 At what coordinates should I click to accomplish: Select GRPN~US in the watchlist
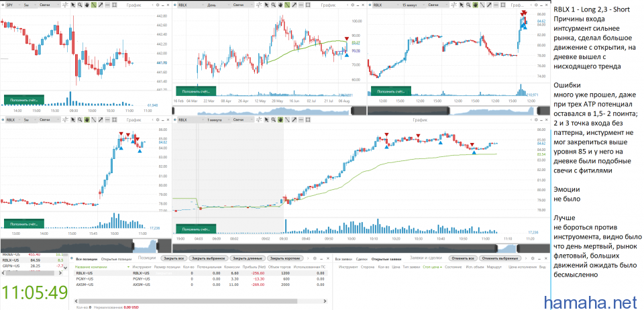33,266
